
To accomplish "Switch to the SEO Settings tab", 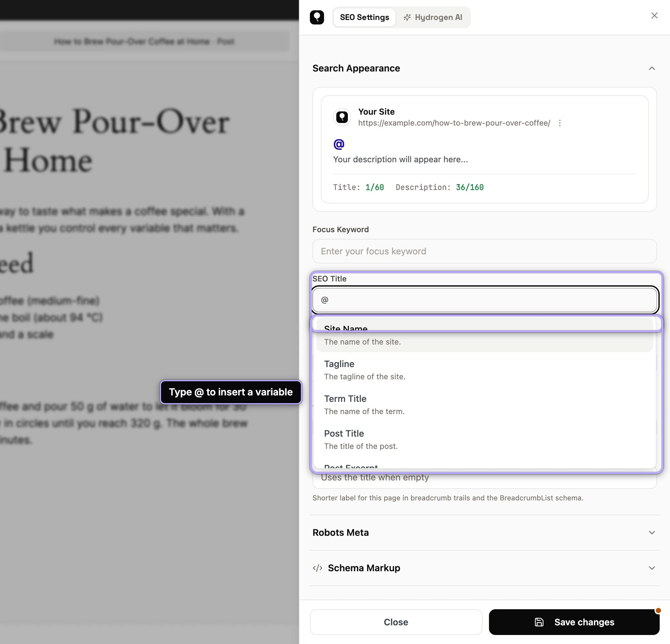I will 364,17.
